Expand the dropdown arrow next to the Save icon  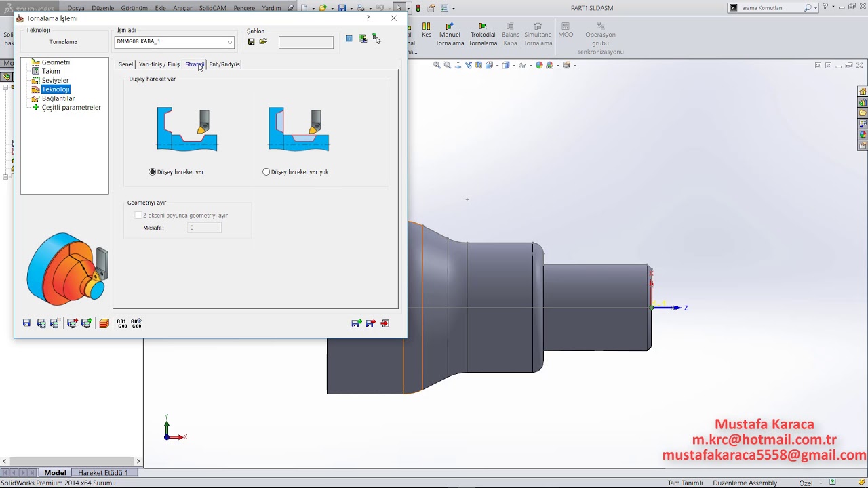(351, 9)
